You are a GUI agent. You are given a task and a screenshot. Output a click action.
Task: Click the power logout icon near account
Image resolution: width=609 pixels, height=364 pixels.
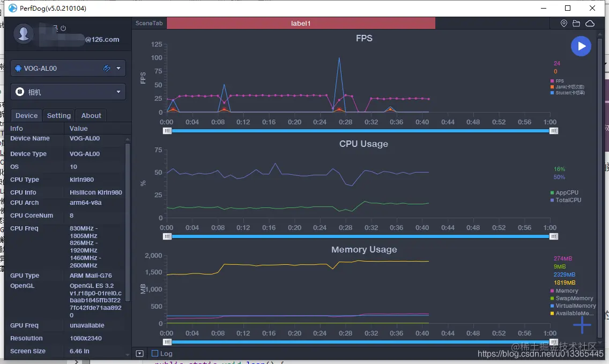click(x=63, y=28)
